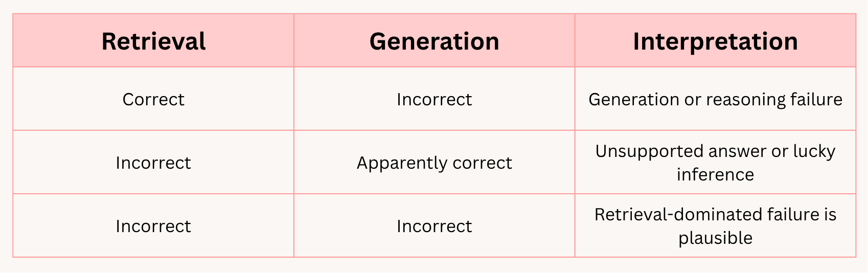Viewport: 868px width, 273px height.
Task: Click last-row "Incorrect" cell under Generation
Action: (x=435, y=225)
